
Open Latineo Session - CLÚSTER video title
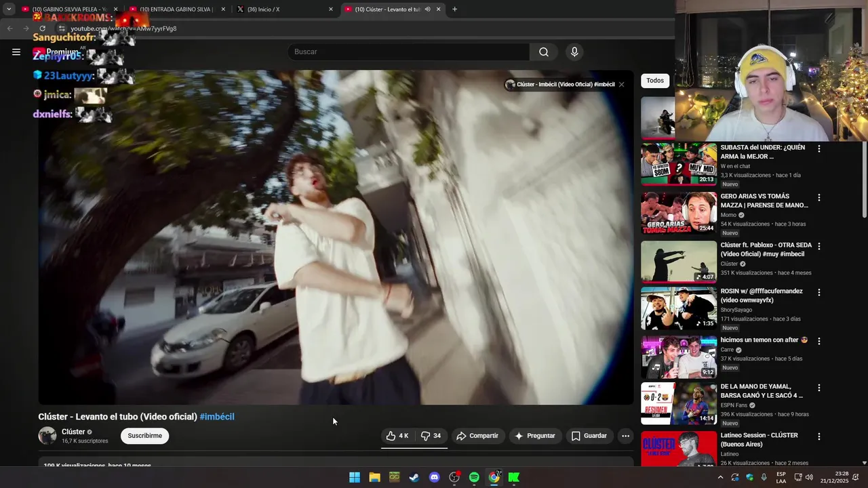pos(759,440)
